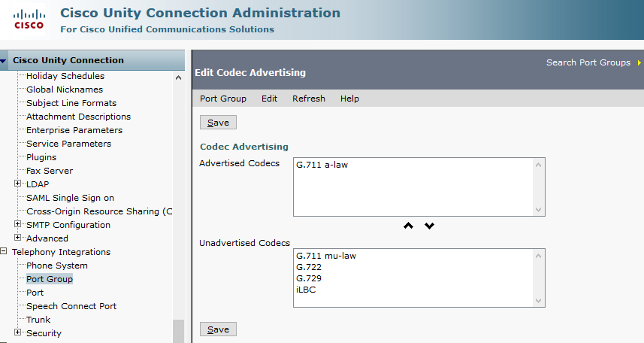644x343 pixels.
Task: Open Plugins page
Action: point(41,157)
